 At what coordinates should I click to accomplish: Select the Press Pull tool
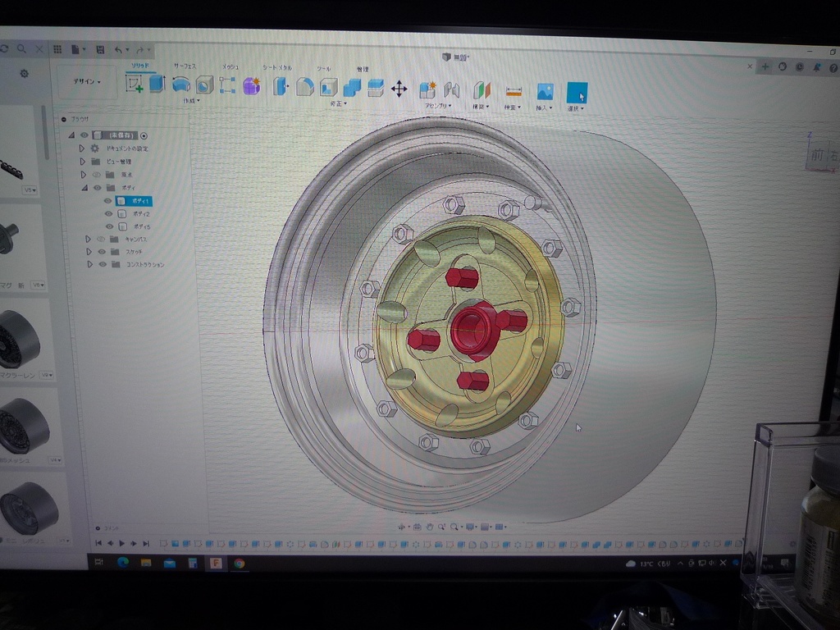[280, 86]
